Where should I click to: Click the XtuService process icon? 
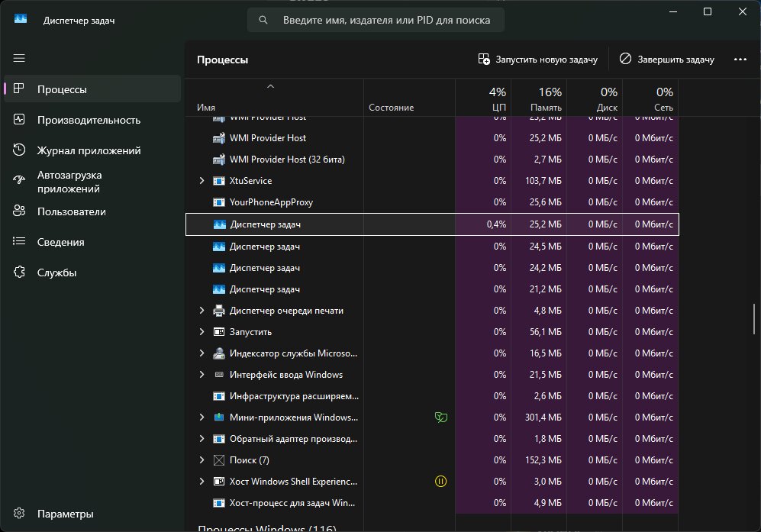[x=219, y=181]
